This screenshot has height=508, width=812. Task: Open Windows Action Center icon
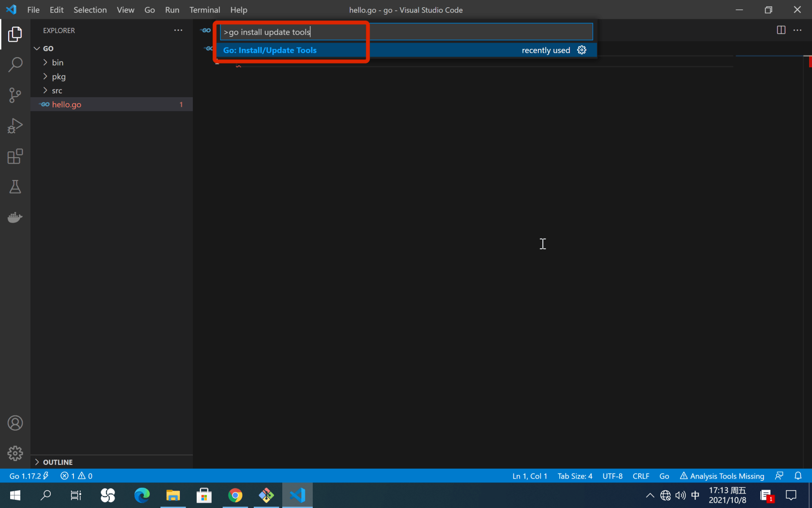point(791,495)
